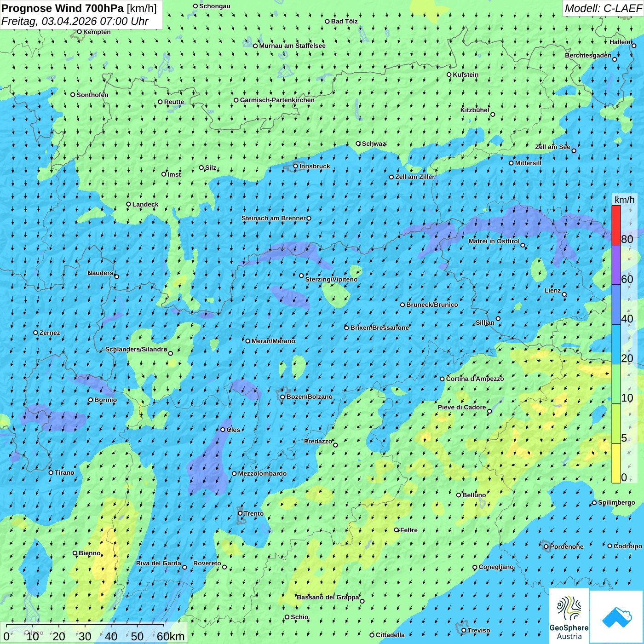Screen dimensions: 644x644
Task: Select the Bozen/Bolzano city marker
Action: pyautogui.click(x=283, y=397)
